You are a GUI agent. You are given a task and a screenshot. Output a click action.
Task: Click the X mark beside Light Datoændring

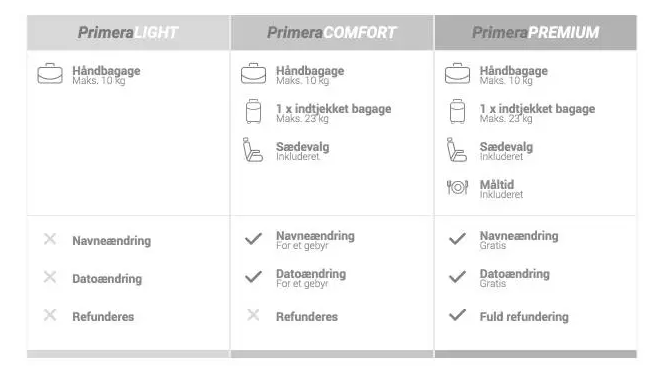[x=50, y=277]
